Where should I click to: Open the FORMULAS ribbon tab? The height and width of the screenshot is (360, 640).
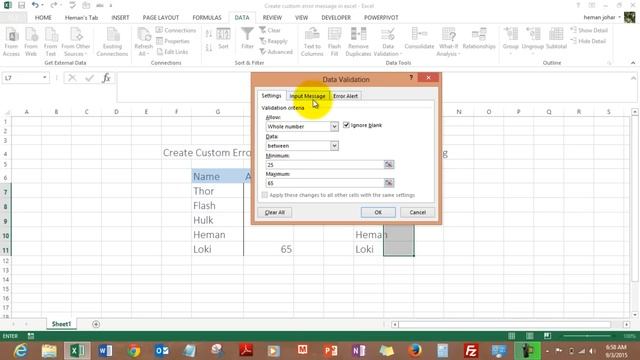pos(207,18)
